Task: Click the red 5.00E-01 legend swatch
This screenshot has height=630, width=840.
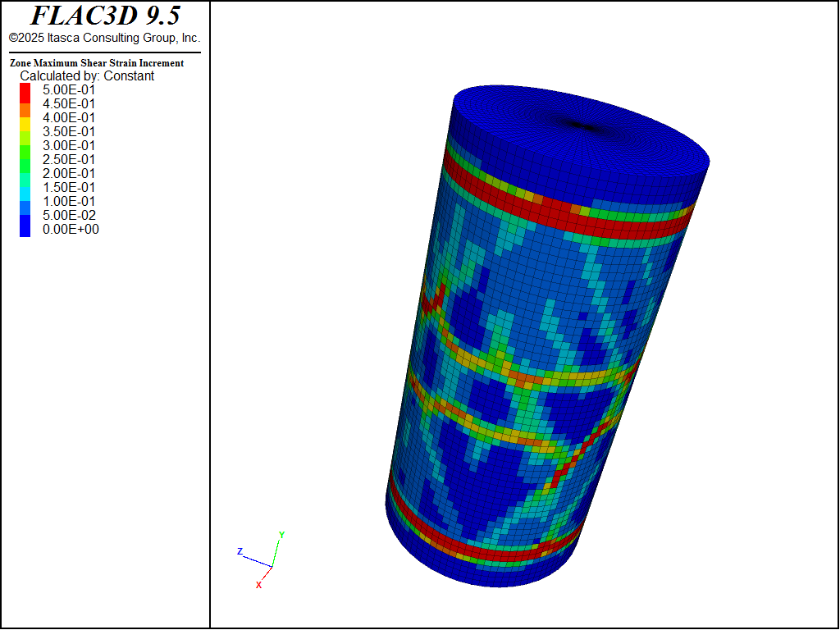Action: click(25, 94)
